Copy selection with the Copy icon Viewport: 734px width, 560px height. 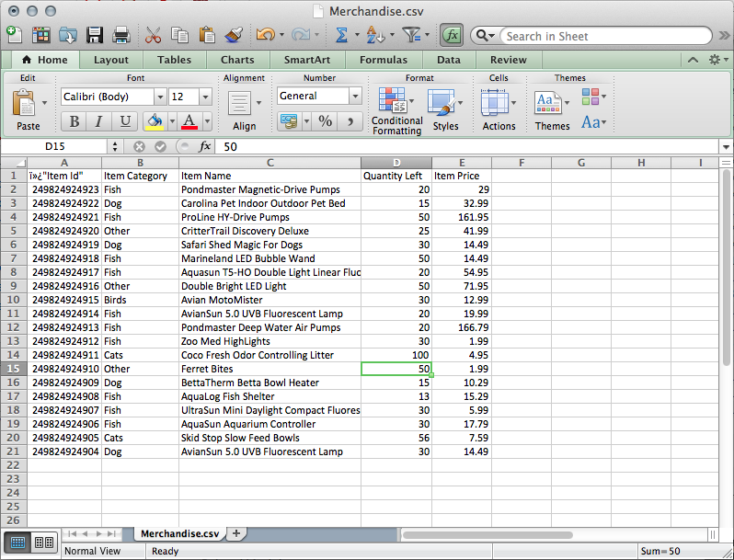179,35
